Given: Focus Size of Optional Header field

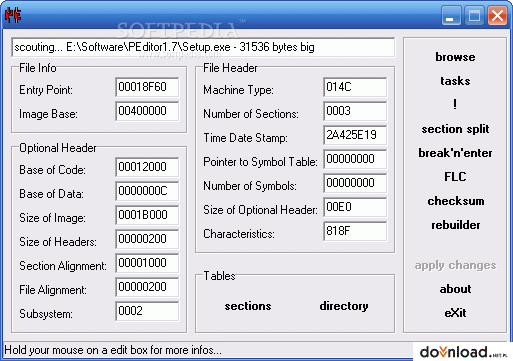Looking at the screenshot, I should [355, 207].
